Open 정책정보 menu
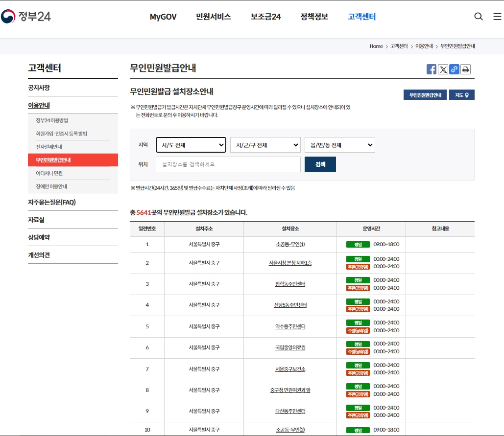504x436 pixels. 314,17
